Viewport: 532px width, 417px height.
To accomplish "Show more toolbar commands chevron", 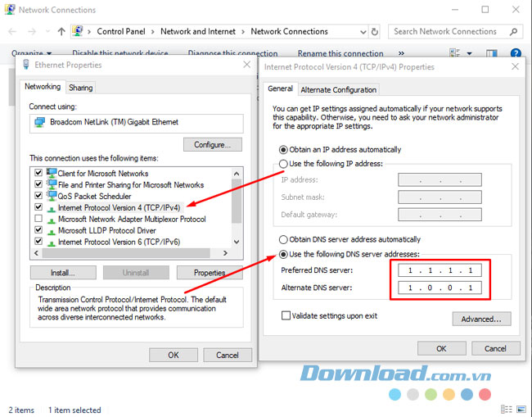I will click(x=401, y=53).
